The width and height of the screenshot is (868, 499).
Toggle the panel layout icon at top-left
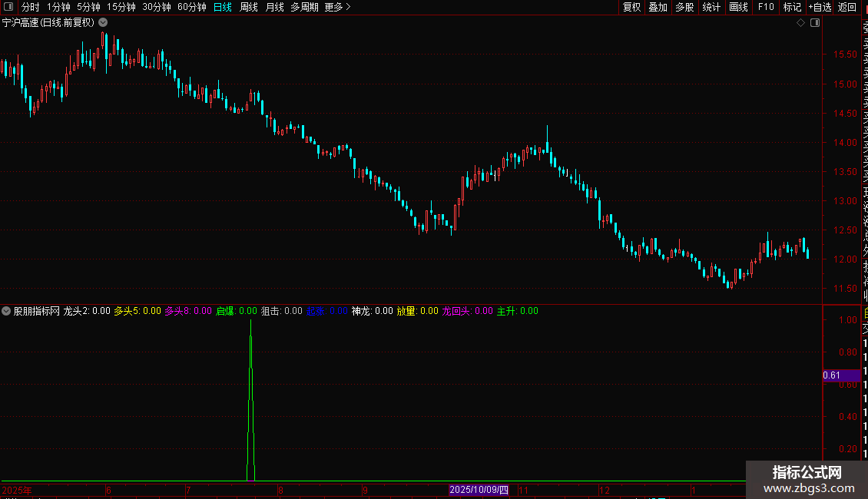8,7
